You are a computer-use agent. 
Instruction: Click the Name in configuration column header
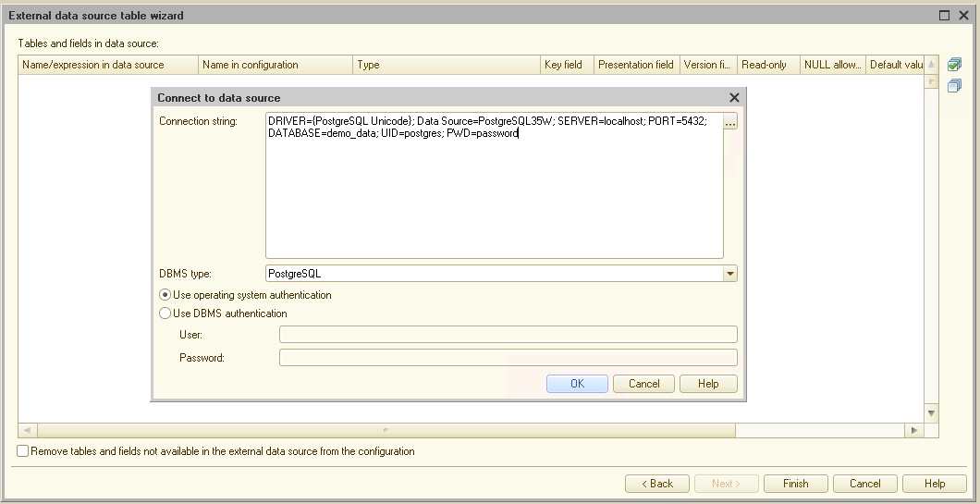(x=276, y=65)
